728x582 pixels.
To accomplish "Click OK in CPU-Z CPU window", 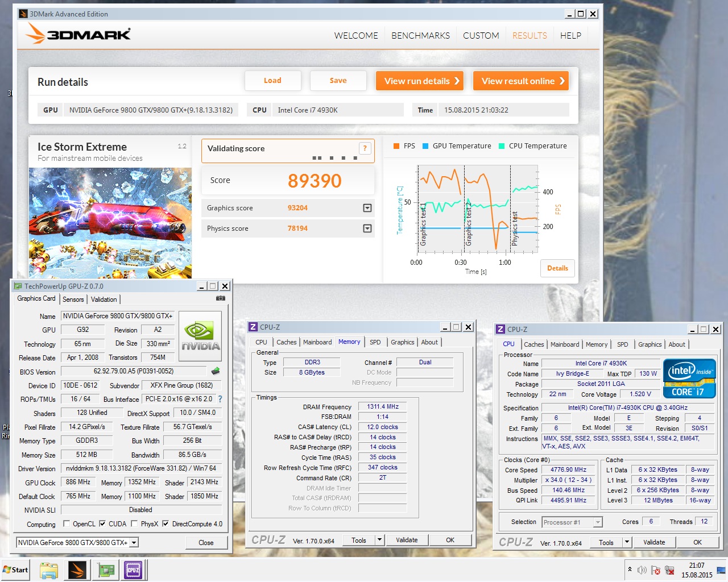I will click(697, 542).
